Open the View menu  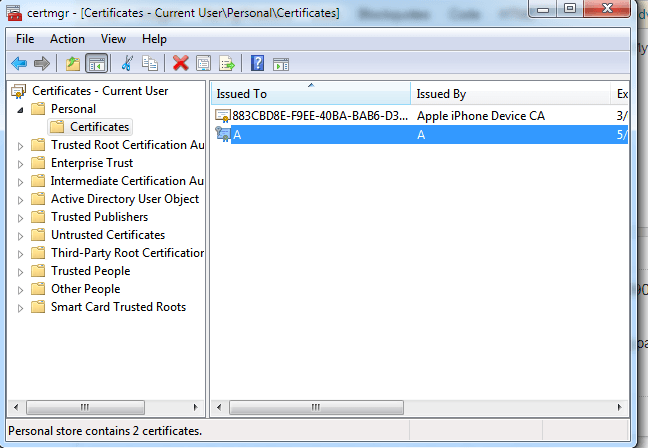(x=113, y=38)
